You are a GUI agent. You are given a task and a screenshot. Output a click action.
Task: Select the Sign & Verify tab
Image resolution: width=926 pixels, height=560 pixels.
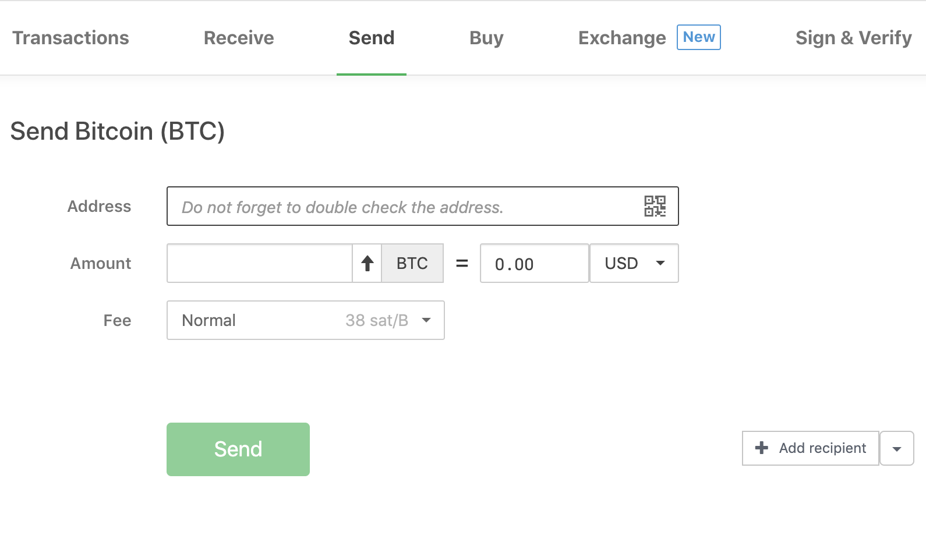coord(854,38)
